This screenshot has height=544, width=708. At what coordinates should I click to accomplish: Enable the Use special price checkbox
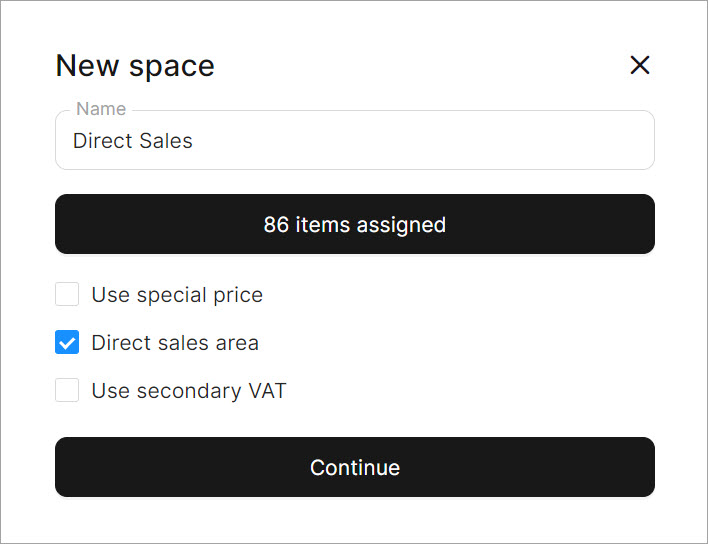coord(67,294)
